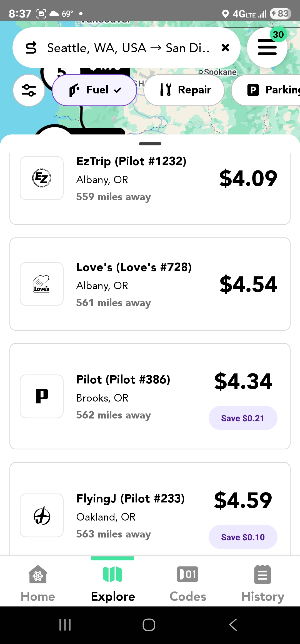Tap the Love's heart logo
Viewport: 300px width, 644px height.
click(42, 284)
